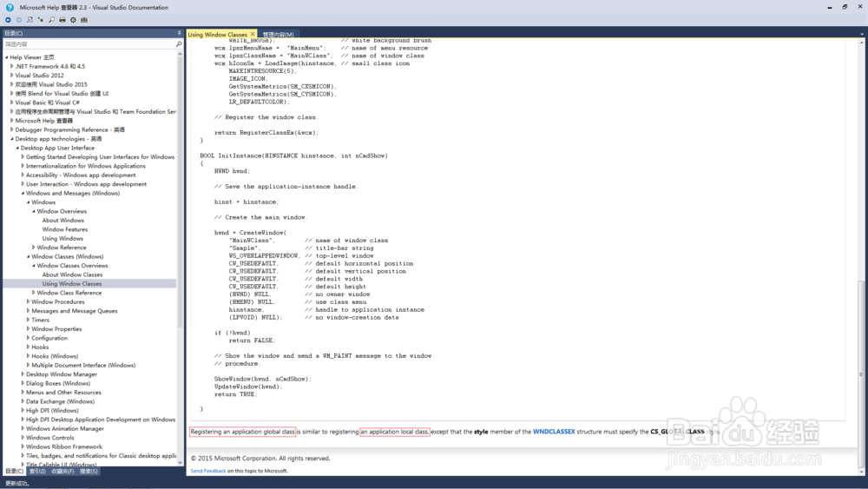Viewport: 868px width, 489px height.
Task: Collapse Windows and Messages (Windows) node
Action: click(23, 194)
